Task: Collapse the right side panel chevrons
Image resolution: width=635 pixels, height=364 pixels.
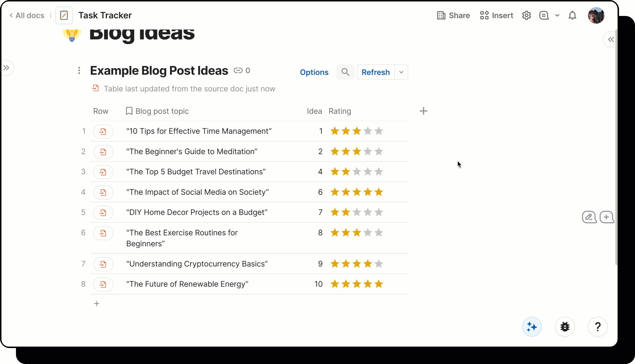Action: point(611,39)
